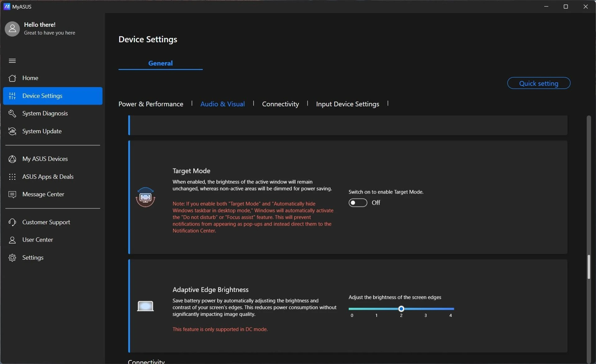Viewport: 596px width, 364px height.
Task: Switch to Power & Performance section
Action: [x=151, y=104]
